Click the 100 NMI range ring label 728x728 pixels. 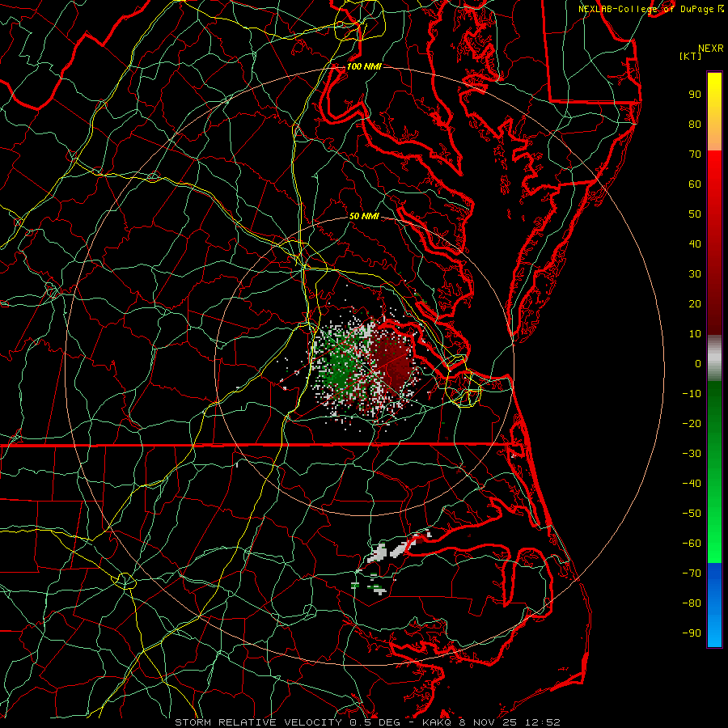click(x=364, y=66)
